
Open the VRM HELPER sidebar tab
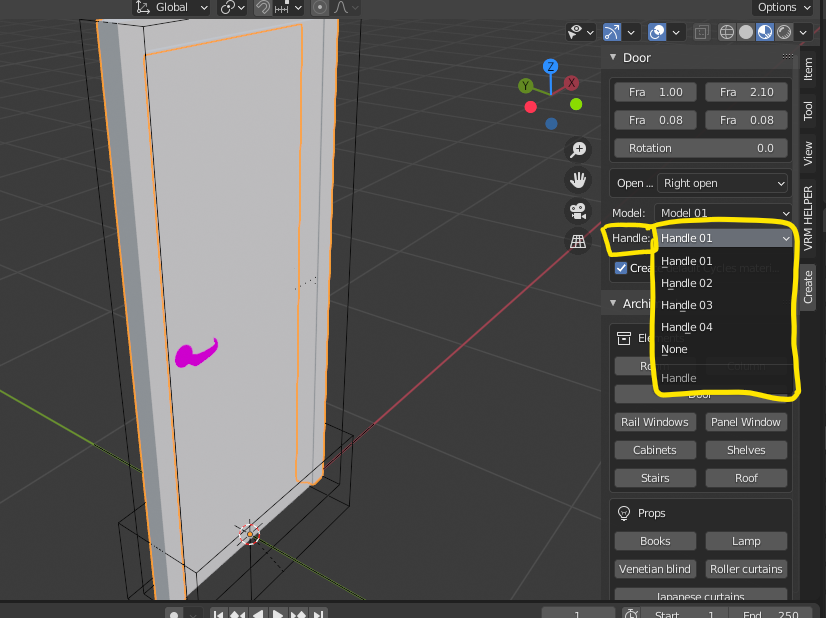click(x=808, y=218)
